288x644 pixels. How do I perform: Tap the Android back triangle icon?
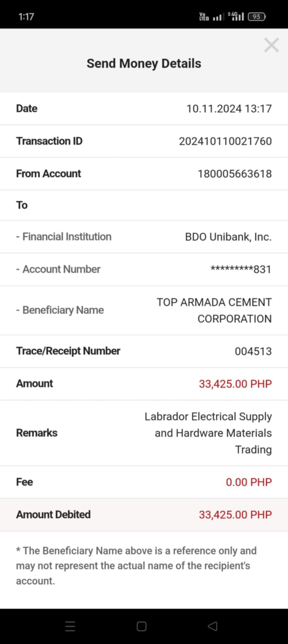pos(212,626)
